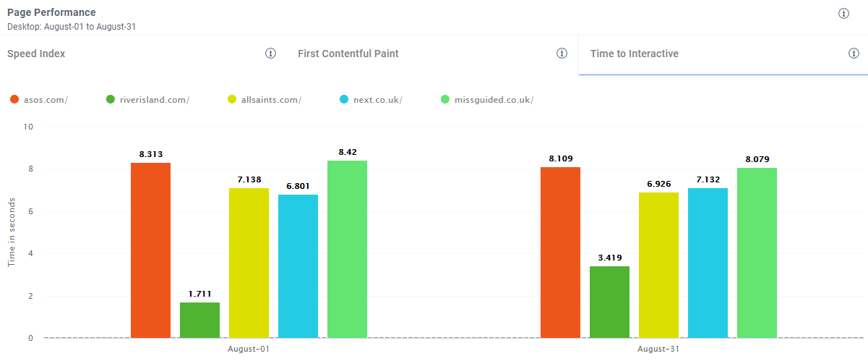Click the orange August-31 bar labeled 8.109
The height and width of the screenshot is (364, 868).
(560, 253)
